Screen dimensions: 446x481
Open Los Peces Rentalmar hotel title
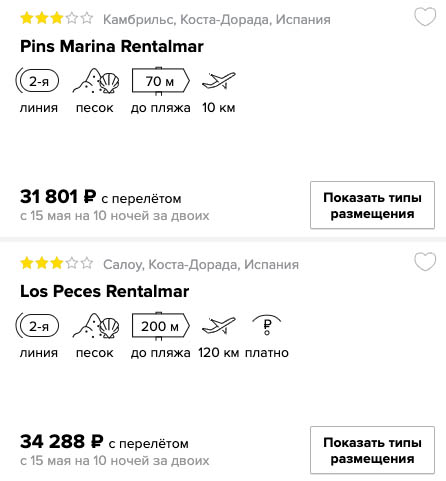coord(105,291)
